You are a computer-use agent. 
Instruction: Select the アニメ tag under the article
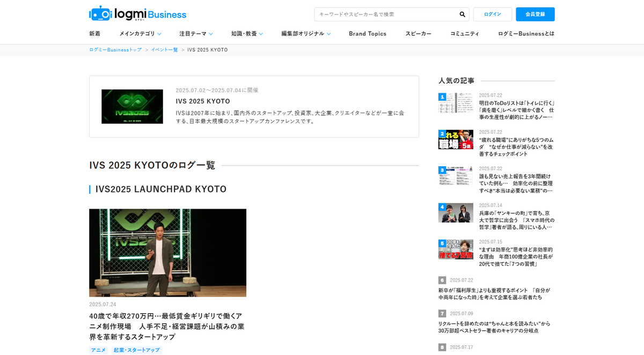pyautogui.click(x=98, y=350)
